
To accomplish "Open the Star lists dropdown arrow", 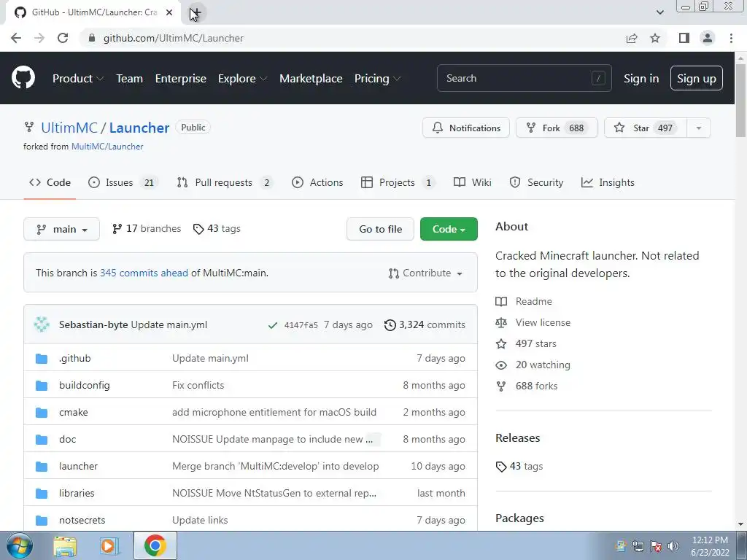I will pyautogui.click(x=699, y=128).
